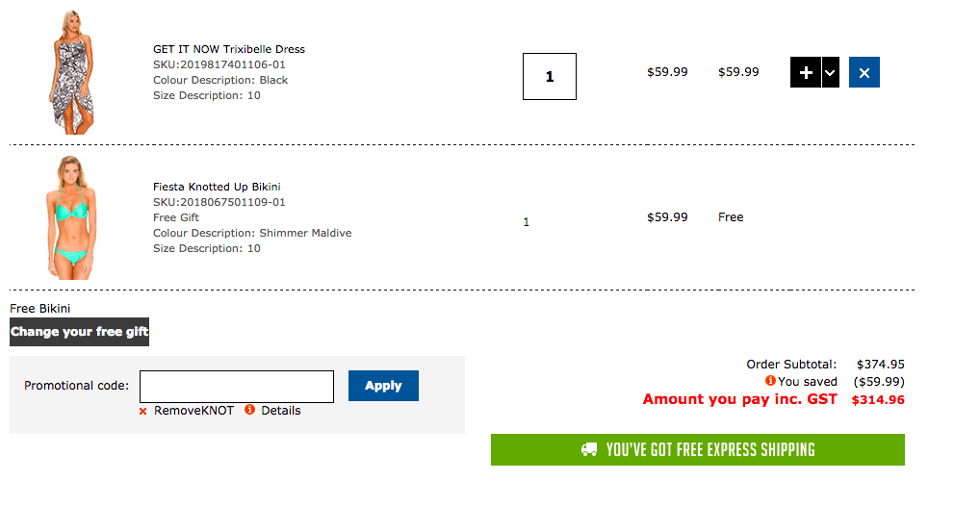This screenshot has height=506, width=980.
Task: Click into the Promotional code field
Action: (x=237, y=386)
